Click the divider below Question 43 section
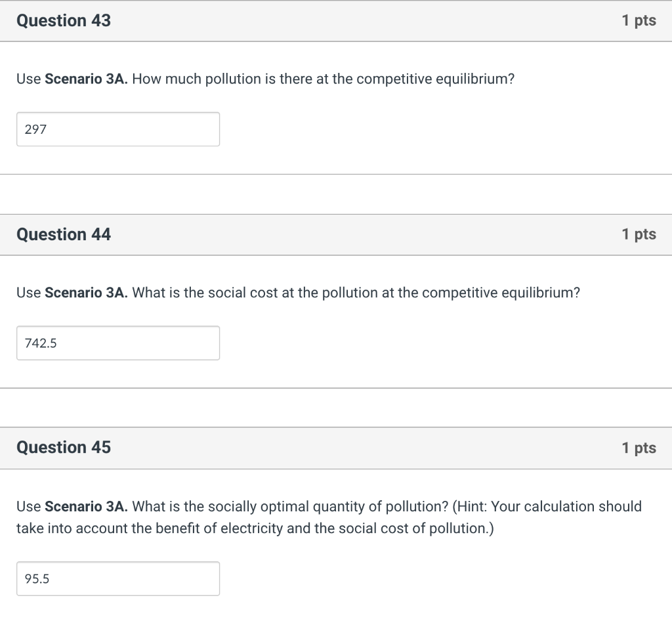The image size is (672, 621). click(336, 174)
